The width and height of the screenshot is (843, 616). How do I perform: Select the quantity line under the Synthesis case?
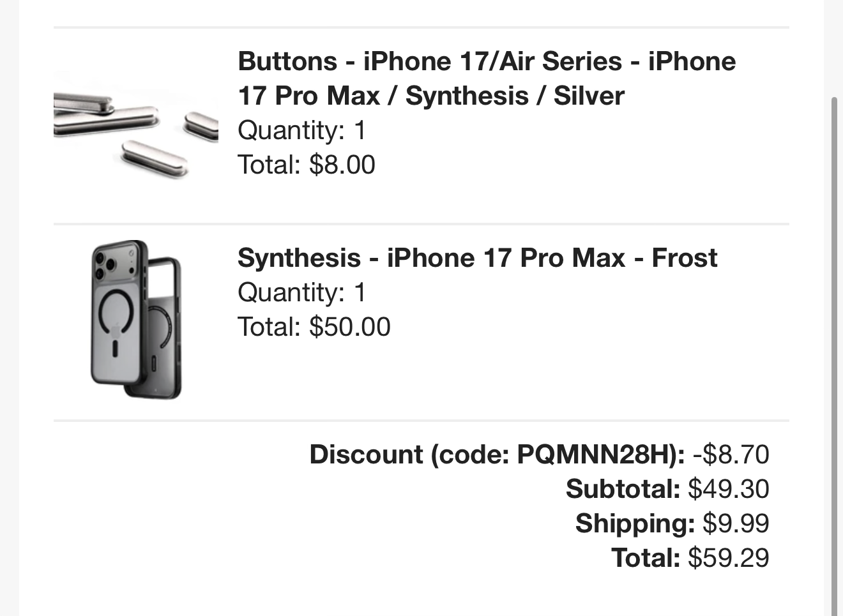click(x=301, y=293)
